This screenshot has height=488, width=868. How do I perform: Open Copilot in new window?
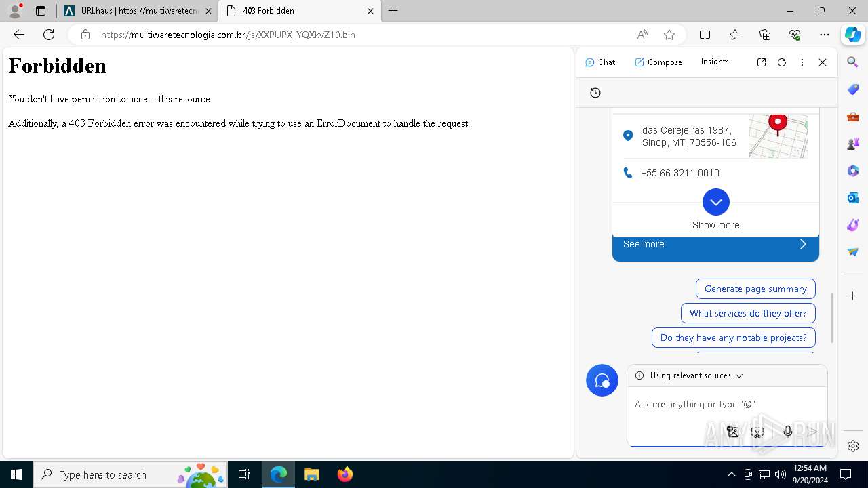click(762, 62)
